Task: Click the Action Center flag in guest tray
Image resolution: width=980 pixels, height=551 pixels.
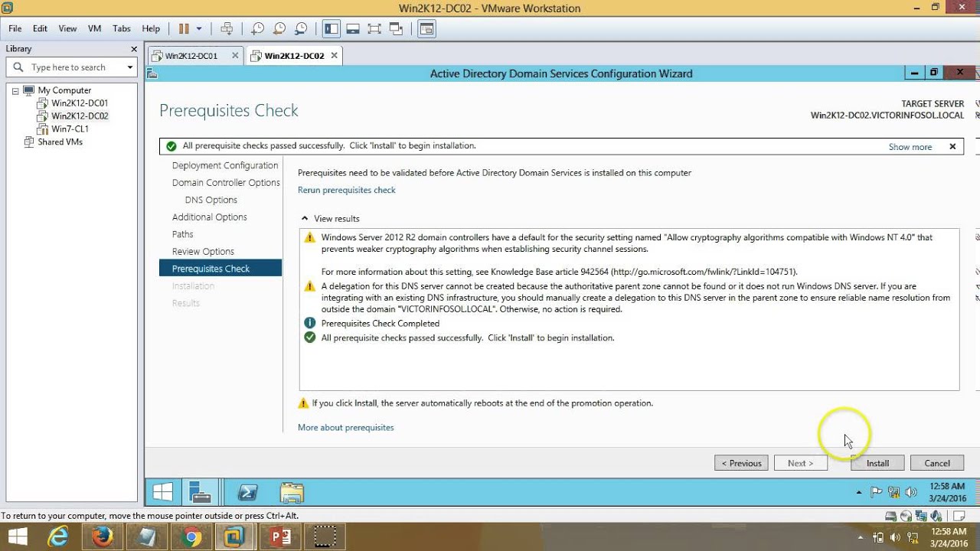Action: click(x=877, y=493)
